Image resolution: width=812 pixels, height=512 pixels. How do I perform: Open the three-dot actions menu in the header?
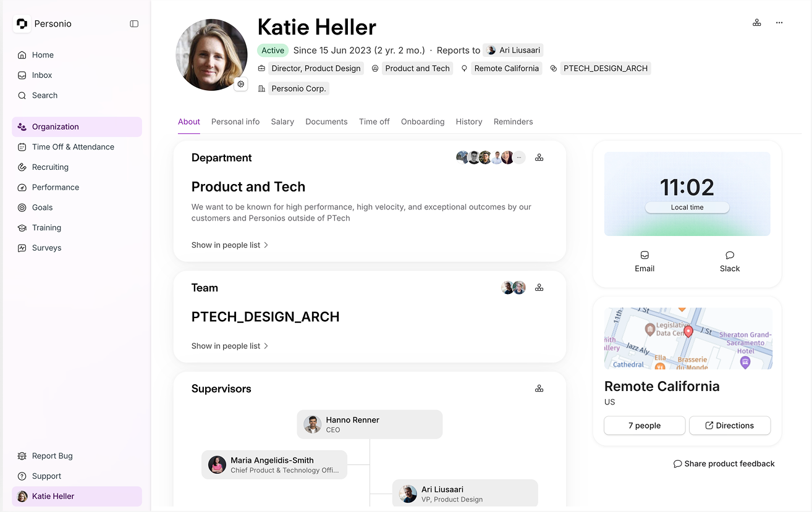tap(779, 22)
